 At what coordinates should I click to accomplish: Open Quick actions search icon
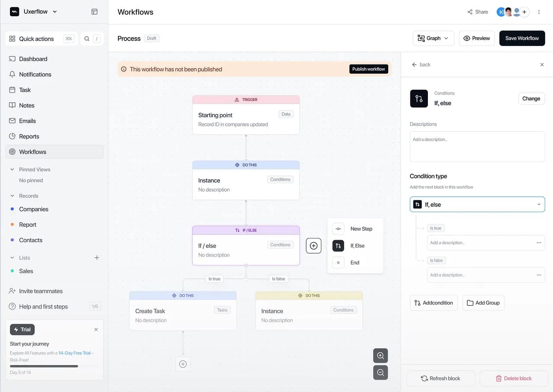pyautogui.click(x=87, y=38)
